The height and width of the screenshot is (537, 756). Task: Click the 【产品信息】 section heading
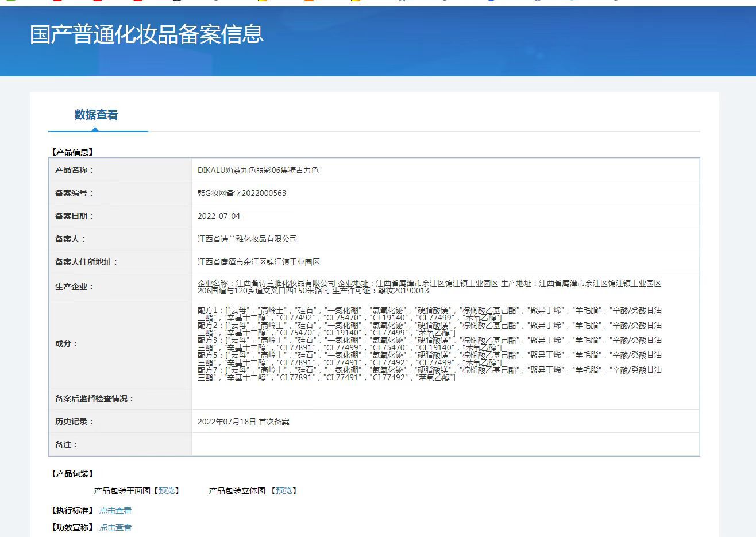pyautogui.click(x=72, y=152)
